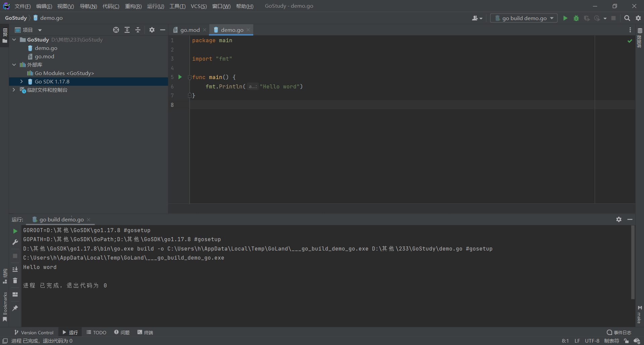Click the UTF-8 encoding status widget
This screenshot has width=644, height=345.
coord(592,341)
